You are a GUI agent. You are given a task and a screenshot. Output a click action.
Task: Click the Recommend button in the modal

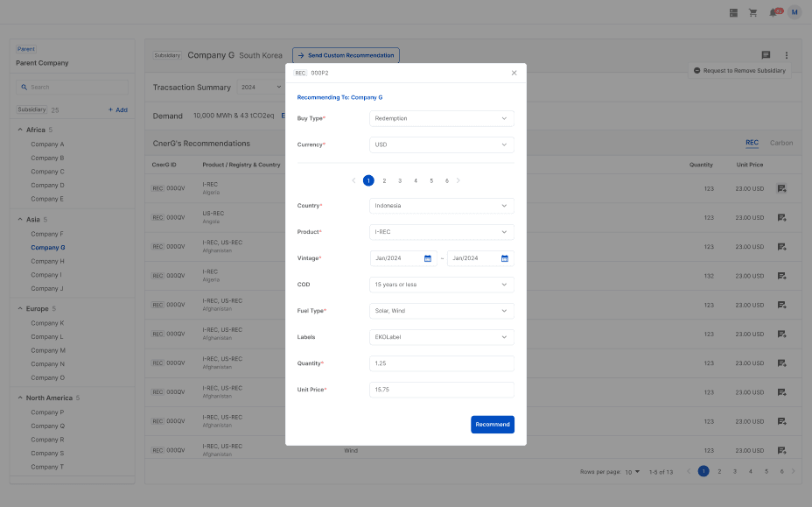493,423
